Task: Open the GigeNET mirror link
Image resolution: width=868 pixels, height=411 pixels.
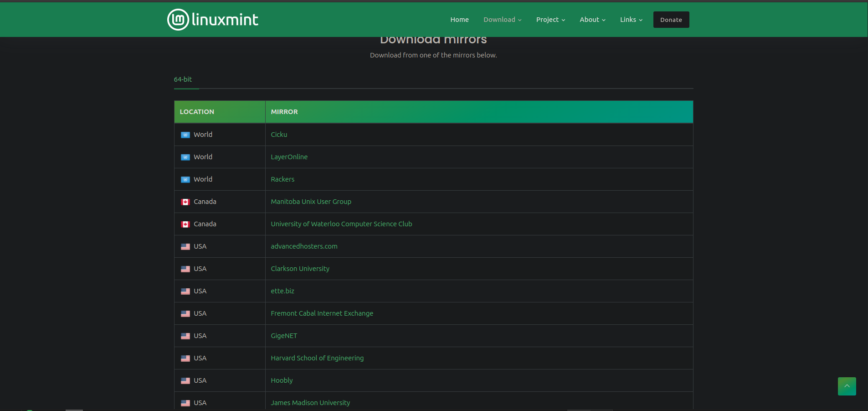Action: (x=284, y=336)
